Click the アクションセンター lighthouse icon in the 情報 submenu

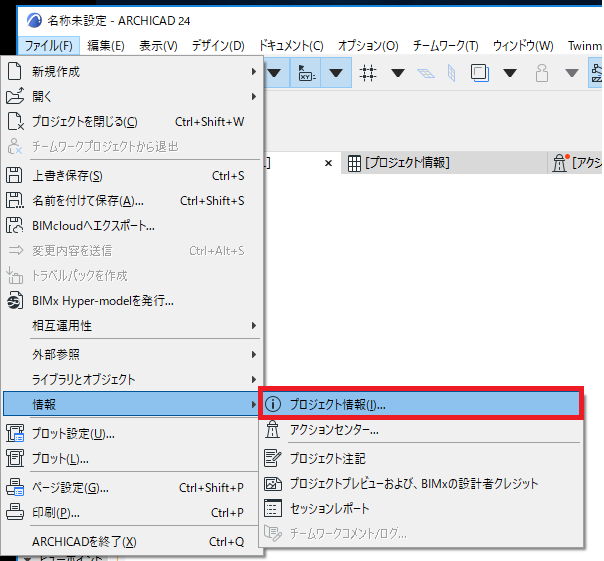pyautogui.click(x=272, y=429)
